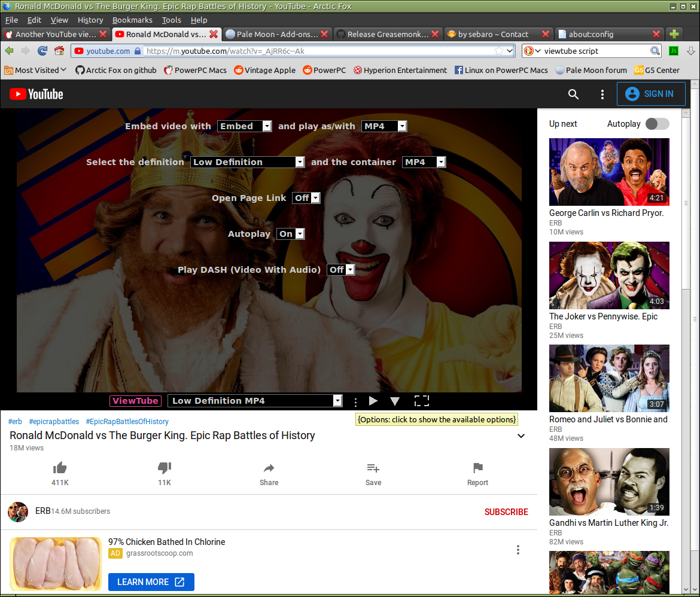Reload the page with the refresh icon
This screenshot has height=597, width=700.
click(42, 51)
